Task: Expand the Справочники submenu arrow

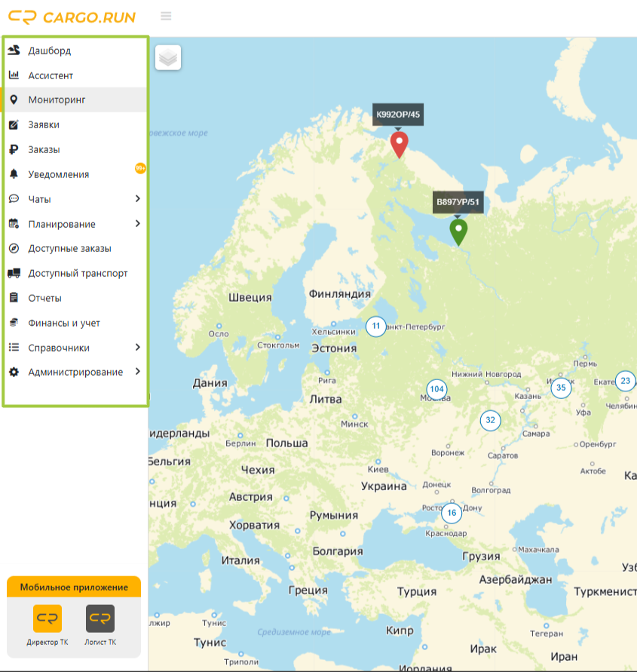Action: (137, 347)
